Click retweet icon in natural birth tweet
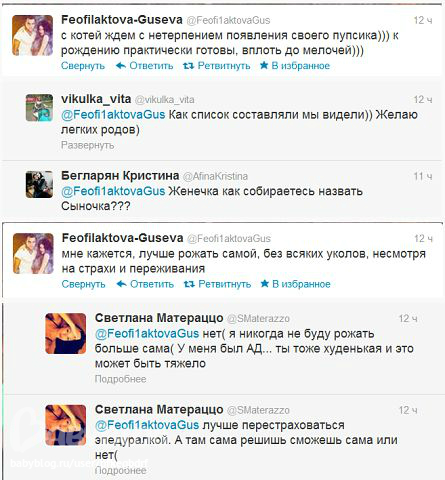Screen dimensions: 445x480 [189, 284]
